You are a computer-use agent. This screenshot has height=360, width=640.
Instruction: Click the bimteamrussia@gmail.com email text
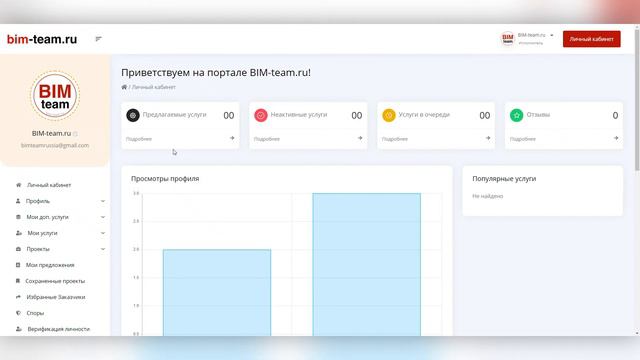(x=55, y=145)
